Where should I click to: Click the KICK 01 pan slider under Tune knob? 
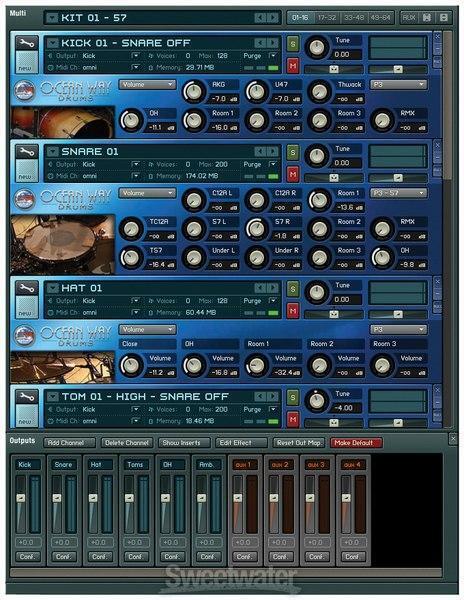tap(334, 69)
